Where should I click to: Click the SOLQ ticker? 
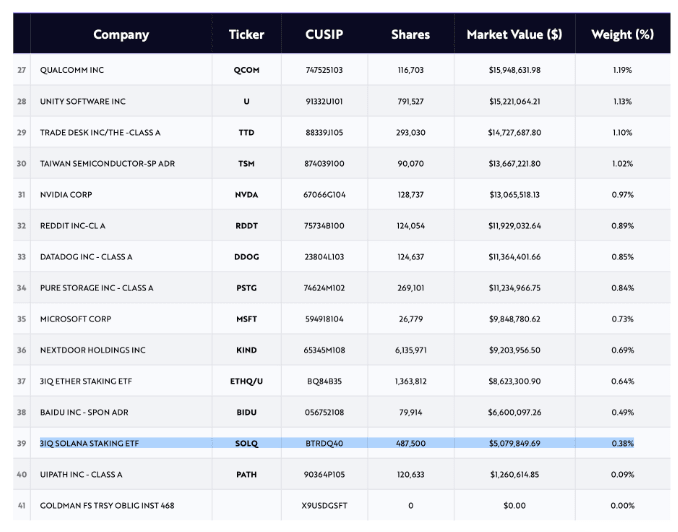click(246, 443)
